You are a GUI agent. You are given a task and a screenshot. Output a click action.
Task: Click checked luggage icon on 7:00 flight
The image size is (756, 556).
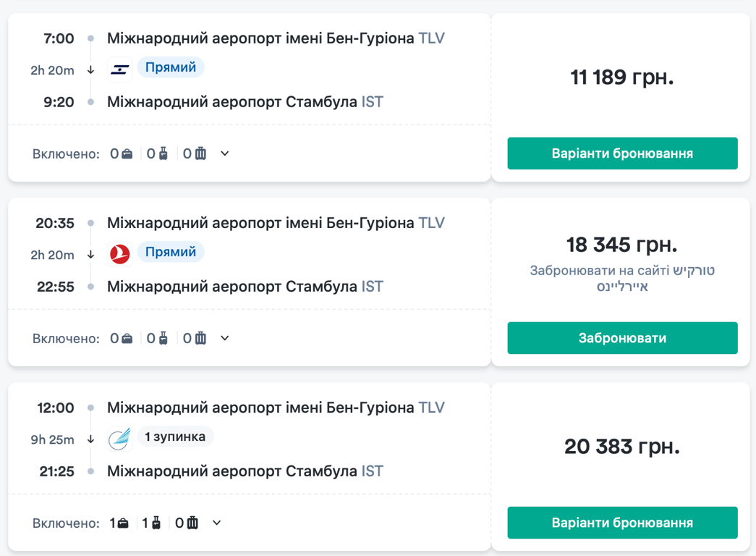point(200,153)
